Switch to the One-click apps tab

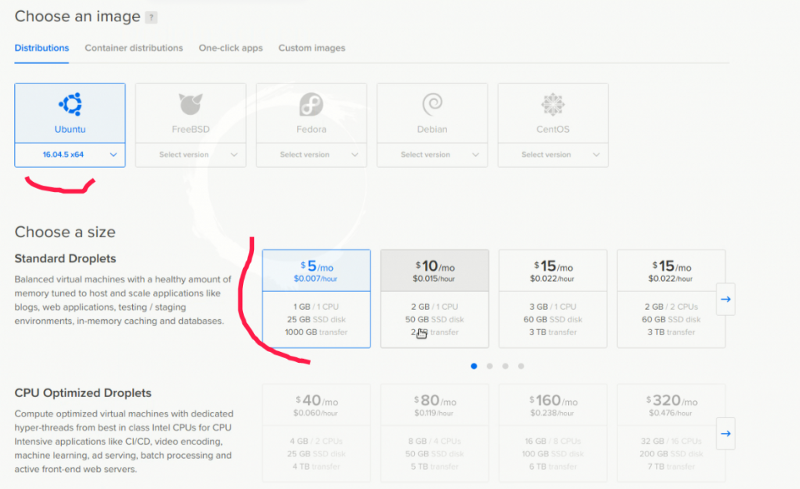pos(231,48)
